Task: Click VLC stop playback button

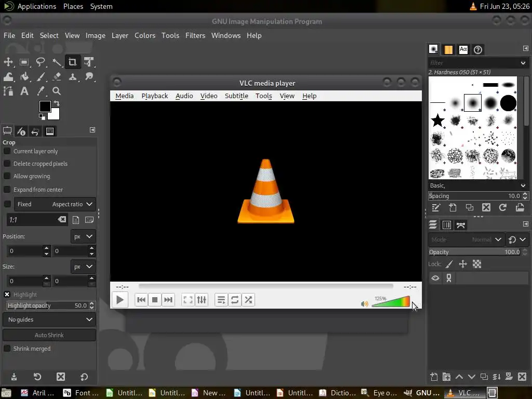Action: 155,300
